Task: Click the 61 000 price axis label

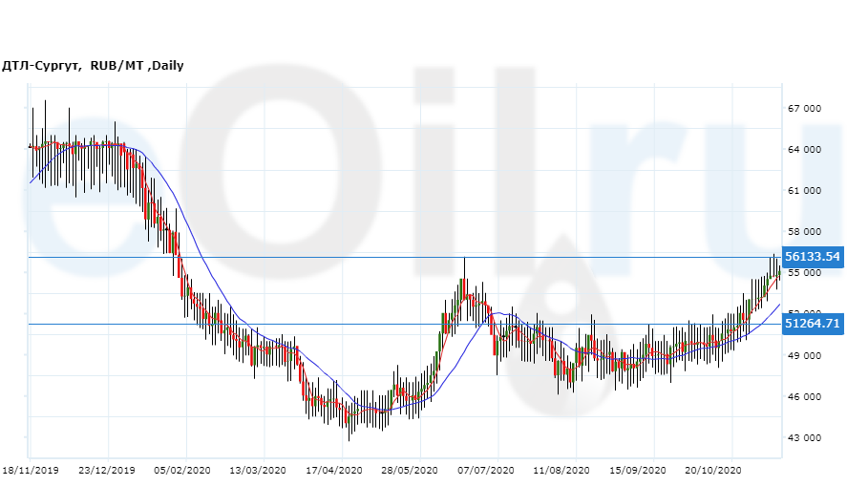Action: tap(804, 191)
